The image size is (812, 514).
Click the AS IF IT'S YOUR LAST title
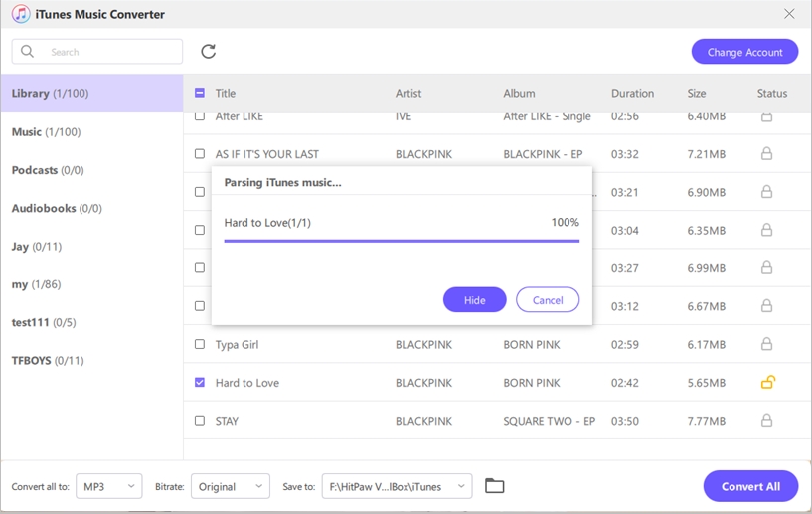point(266,154)
